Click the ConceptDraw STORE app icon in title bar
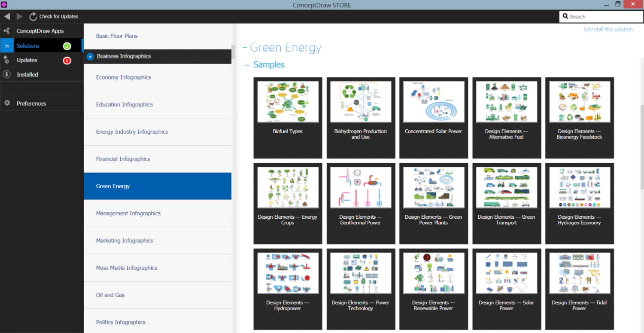The width and height of the screenshot is (644, 333). point(4,5)
